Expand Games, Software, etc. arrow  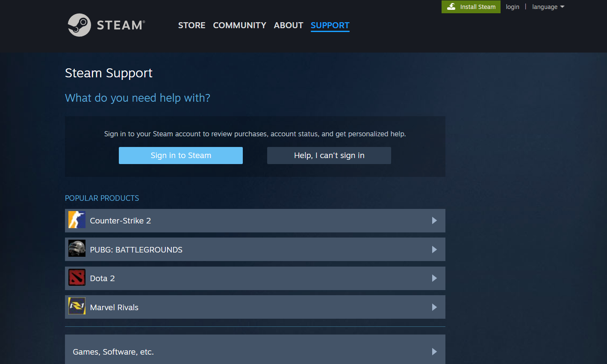point(434,352)
